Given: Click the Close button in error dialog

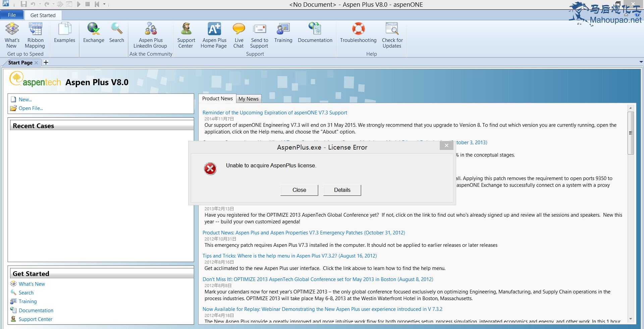Looking at the screenshot, I should click(299, 190).
